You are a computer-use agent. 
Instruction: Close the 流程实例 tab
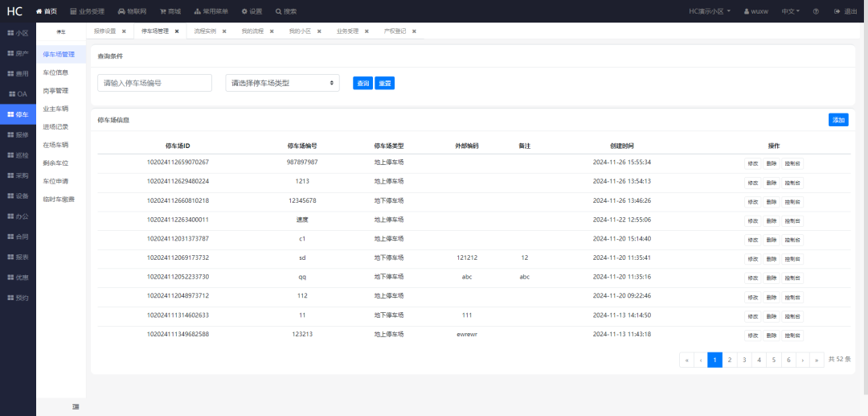(223, 31)
